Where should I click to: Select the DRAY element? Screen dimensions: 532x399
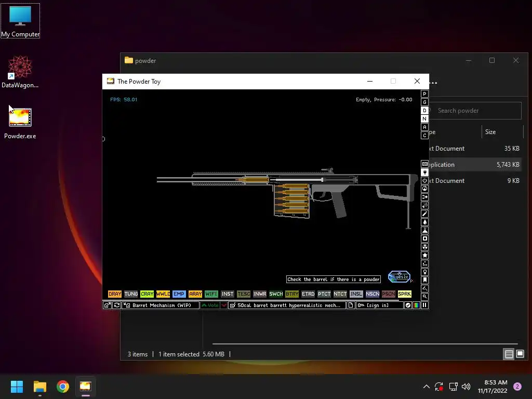[115, 294]
